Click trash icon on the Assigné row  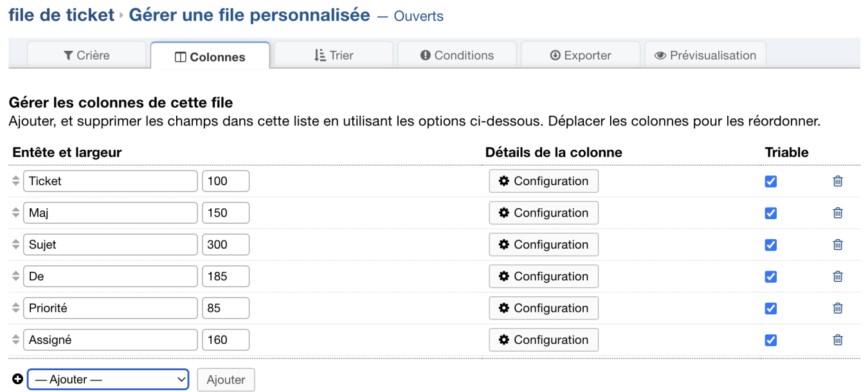(x=838, y=340)
